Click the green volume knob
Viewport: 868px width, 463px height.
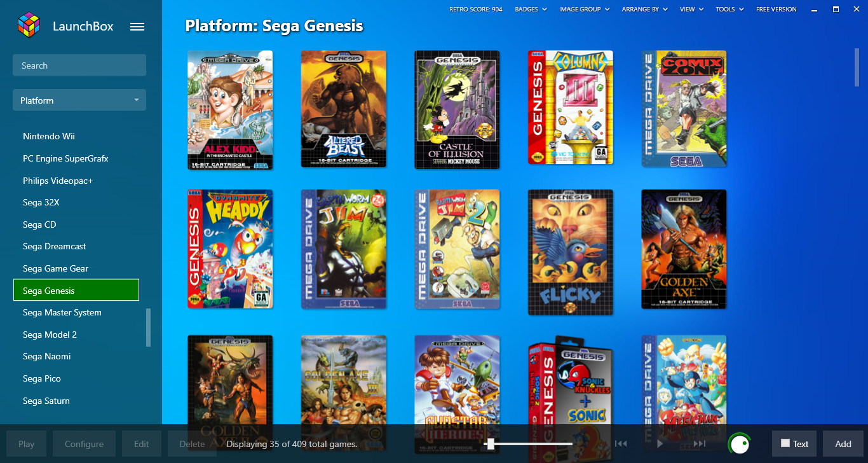pyautogui.click(x=739, y=445)
